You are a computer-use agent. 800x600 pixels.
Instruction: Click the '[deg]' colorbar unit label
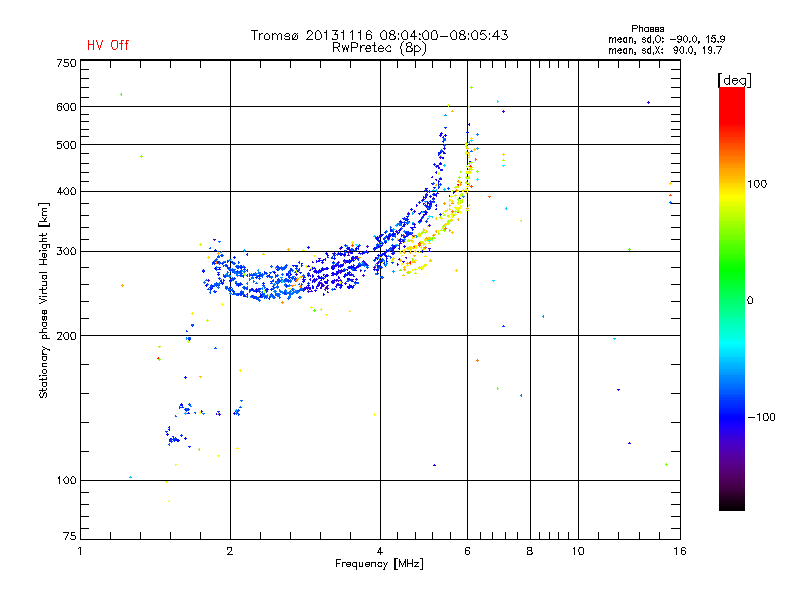point(734,80)
